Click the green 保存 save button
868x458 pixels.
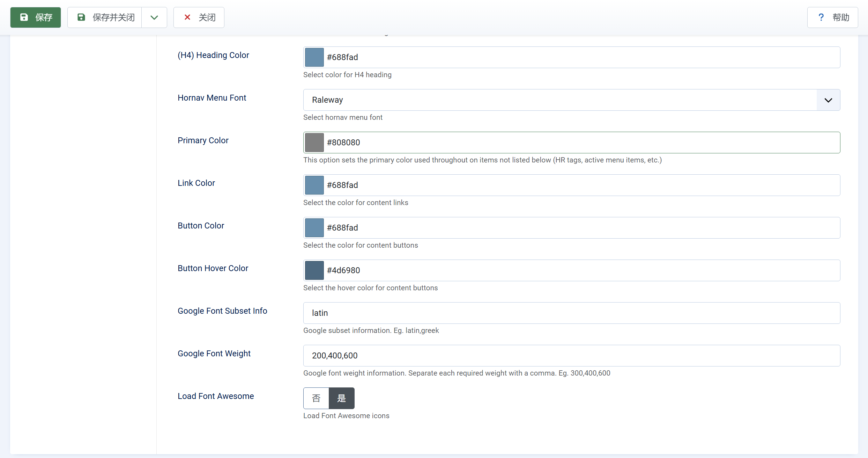pos(36,17)
